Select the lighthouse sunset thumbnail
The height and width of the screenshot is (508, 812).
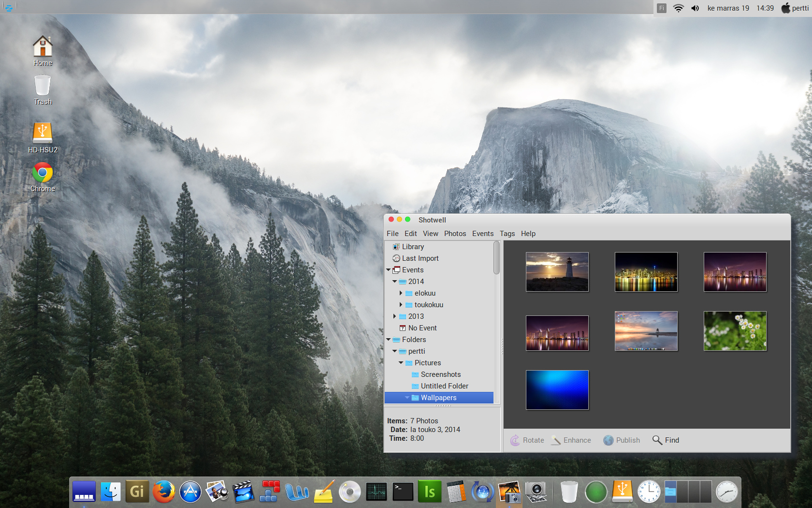pyautogui.click(x=557, y=272)
